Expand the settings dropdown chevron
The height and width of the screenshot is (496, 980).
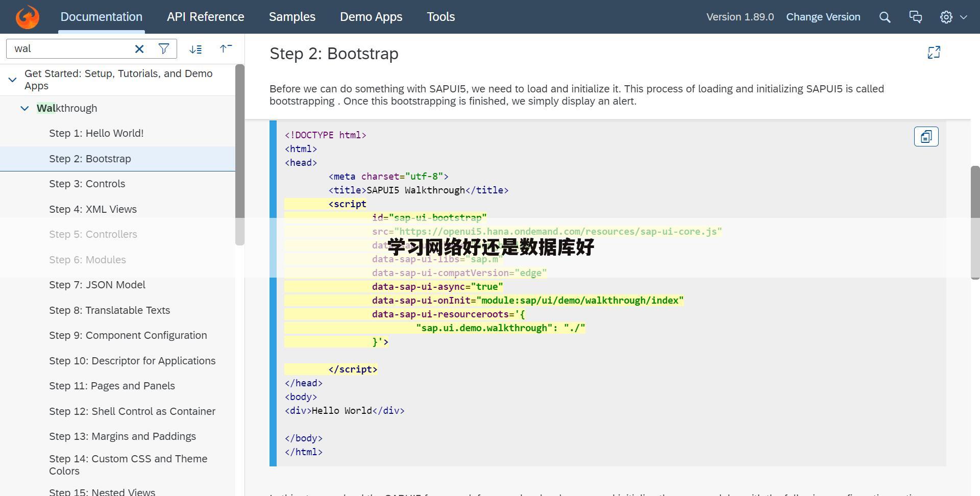[964, 17]
